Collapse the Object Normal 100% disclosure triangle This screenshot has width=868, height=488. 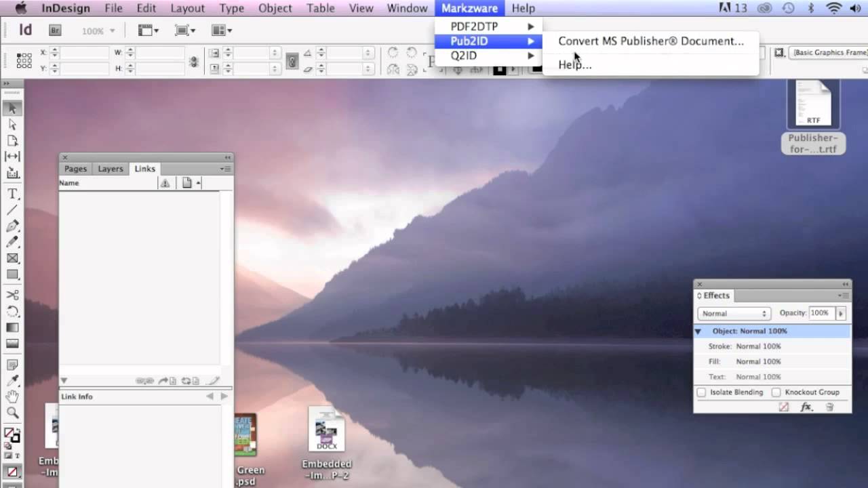point(698,331)
